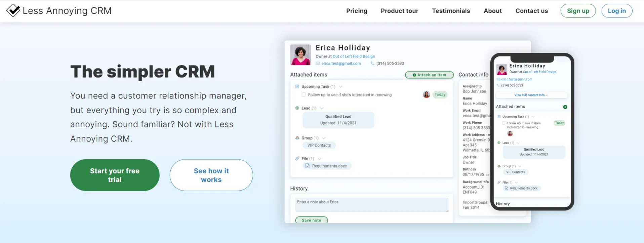Check the follow-up task checkbox in desktop view

[304, 95]
